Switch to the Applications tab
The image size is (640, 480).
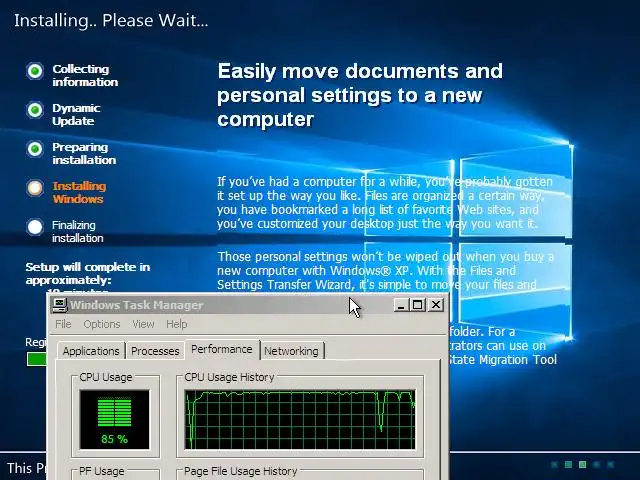point(91,351)
